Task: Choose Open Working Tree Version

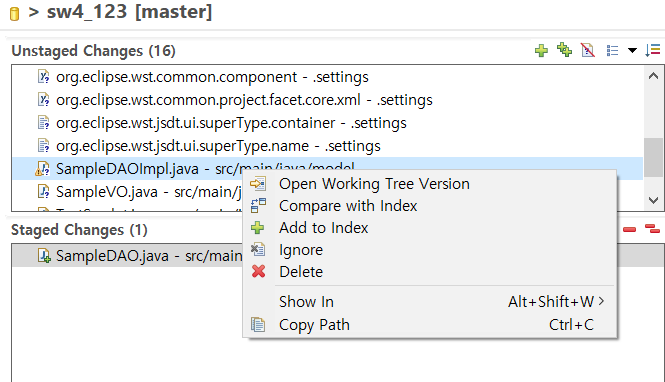Action: pos(430,184)
